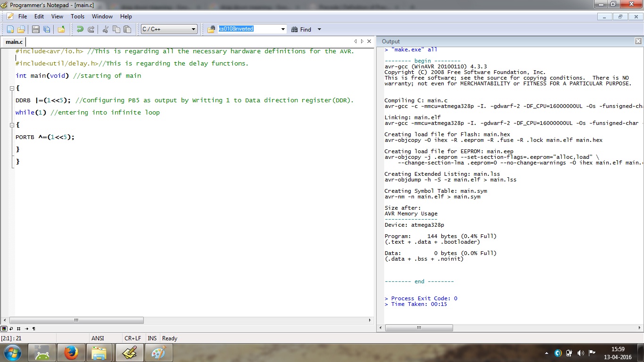Screen dimensions: 644x362
Task: Save the current file with the floppy icon
Action: pos(36,29)
